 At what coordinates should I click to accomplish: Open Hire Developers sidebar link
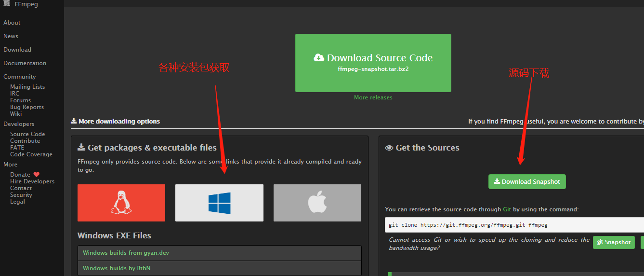[x=32, y=181]
